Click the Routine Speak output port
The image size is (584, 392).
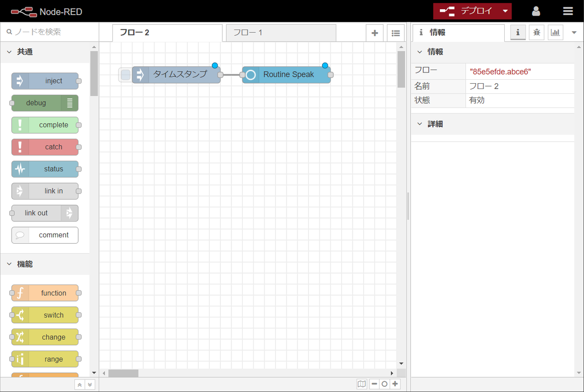coord(331,75)
